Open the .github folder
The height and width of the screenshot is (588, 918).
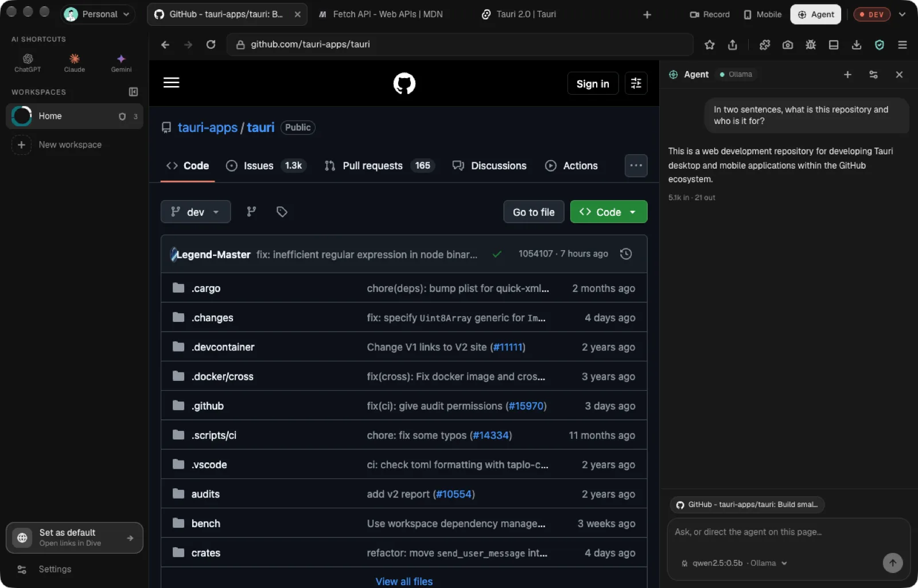point(208,406)
